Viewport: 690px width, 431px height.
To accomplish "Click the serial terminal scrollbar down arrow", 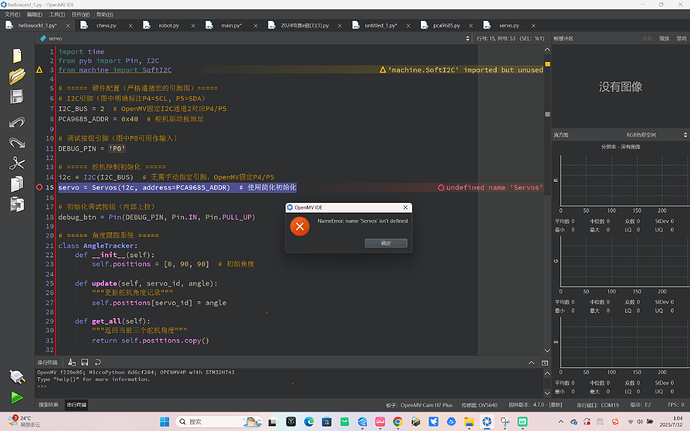I will [547, 393].
